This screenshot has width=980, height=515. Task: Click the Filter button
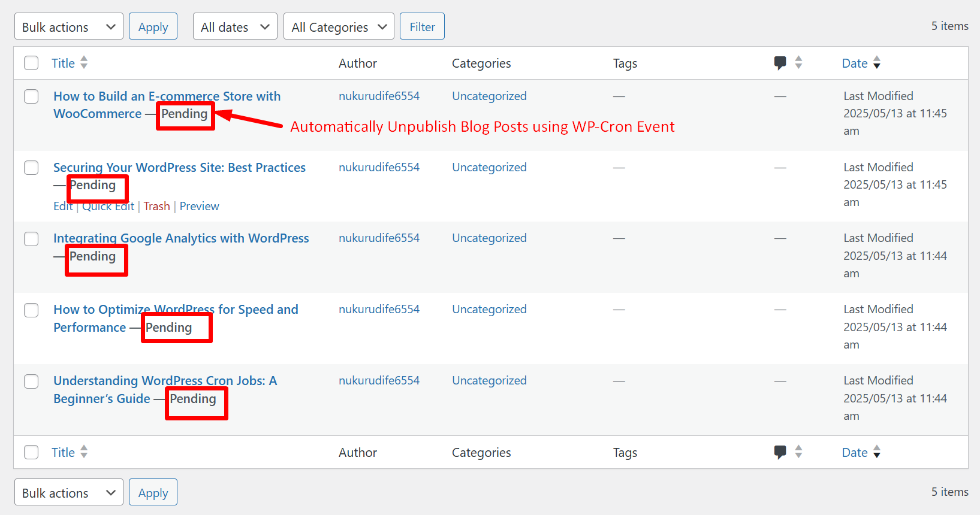422,27
